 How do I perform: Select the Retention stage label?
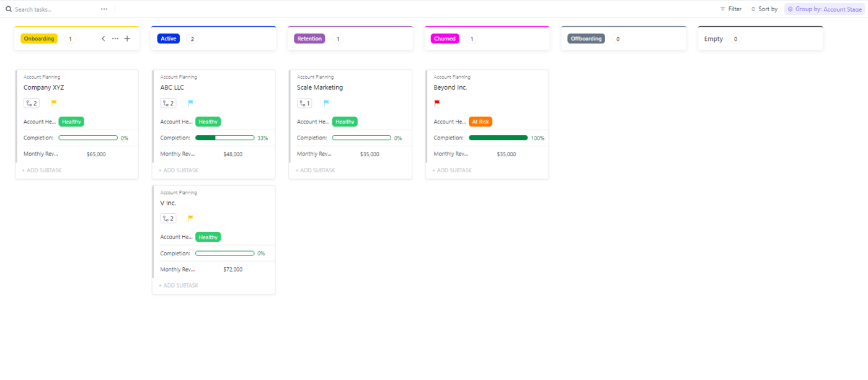coord(309,38)
